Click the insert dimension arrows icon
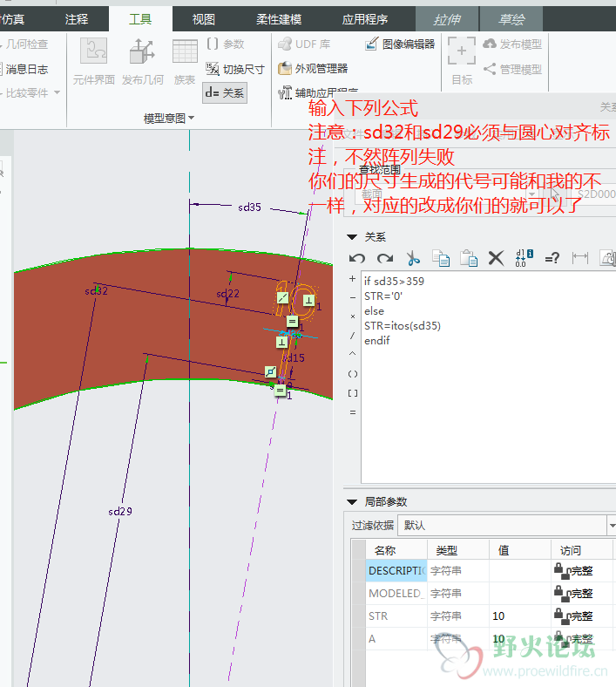 point(580,259)
